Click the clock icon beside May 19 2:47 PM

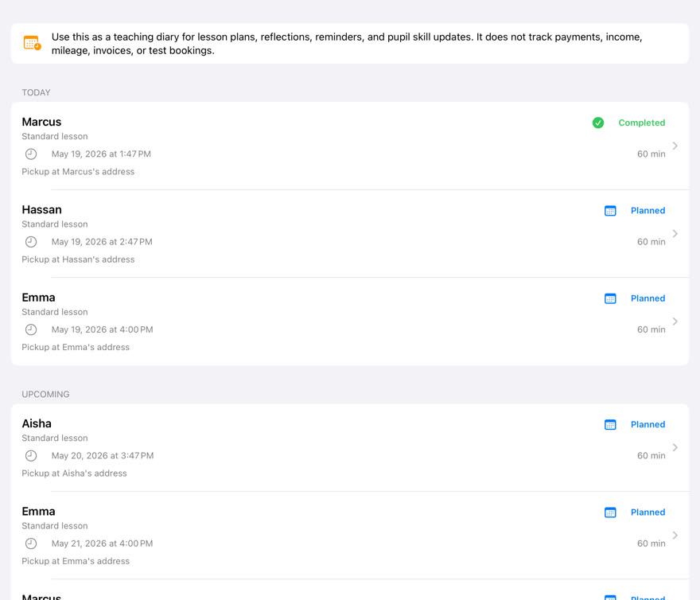tap(31, 242)
